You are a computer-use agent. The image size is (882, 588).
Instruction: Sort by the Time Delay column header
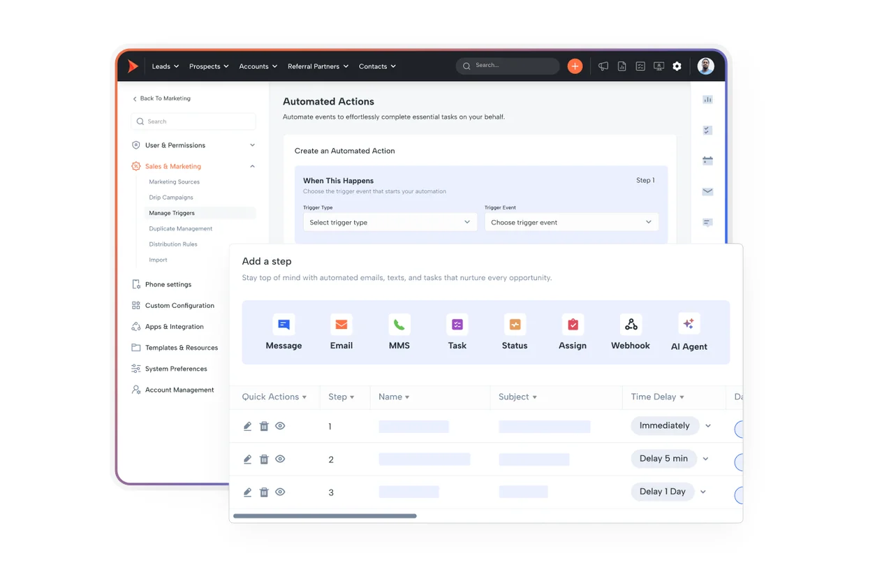tap(657, 397)
